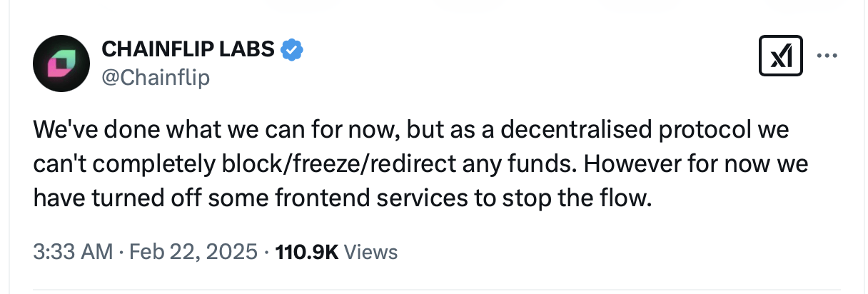Screen dimensions: 868x294
Task: Click the blue verified checkmark badge
Action: click(292, 49)
